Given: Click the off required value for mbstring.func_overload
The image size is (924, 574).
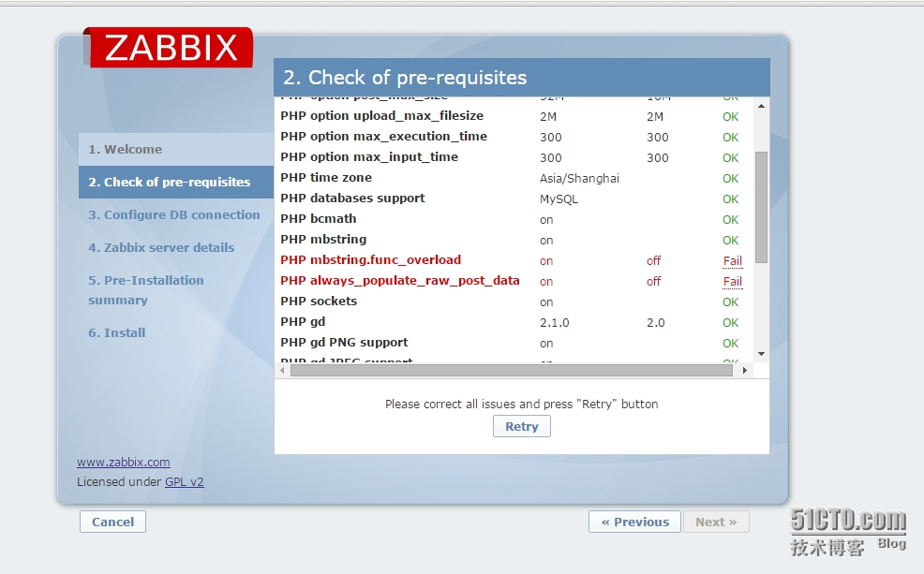Looking at the screenshot, I should [653, 261].
